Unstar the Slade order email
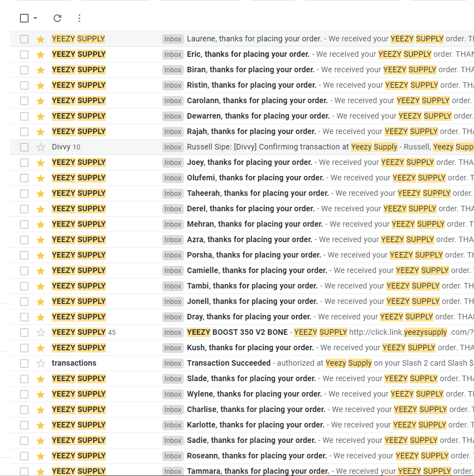 tap(40, 379)
